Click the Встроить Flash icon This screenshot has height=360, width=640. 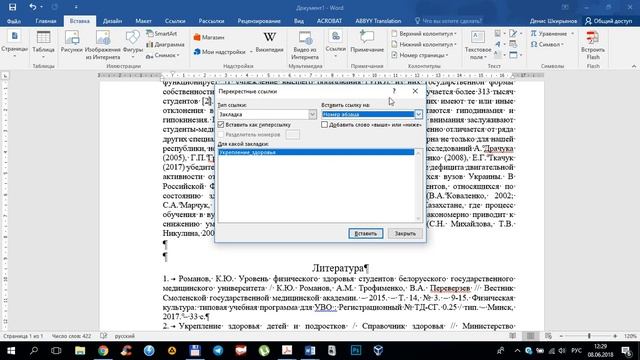[x=593, y=45]
